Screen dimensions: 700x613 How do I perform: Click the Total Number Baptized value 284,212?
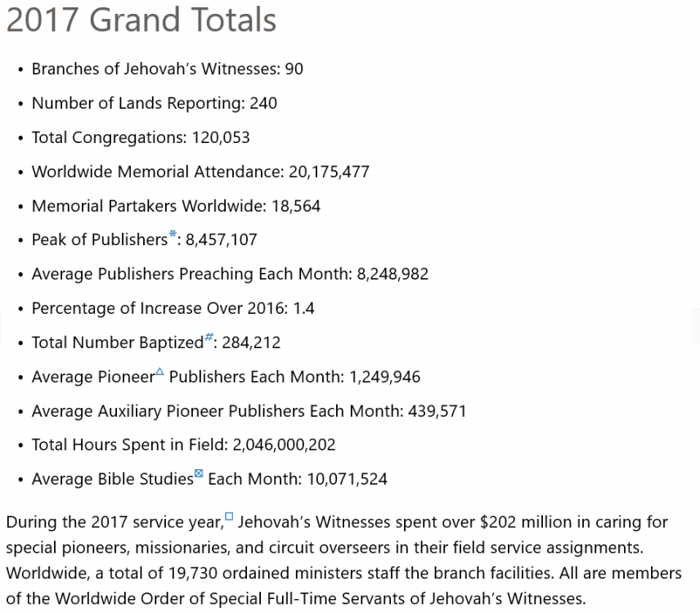251,343
